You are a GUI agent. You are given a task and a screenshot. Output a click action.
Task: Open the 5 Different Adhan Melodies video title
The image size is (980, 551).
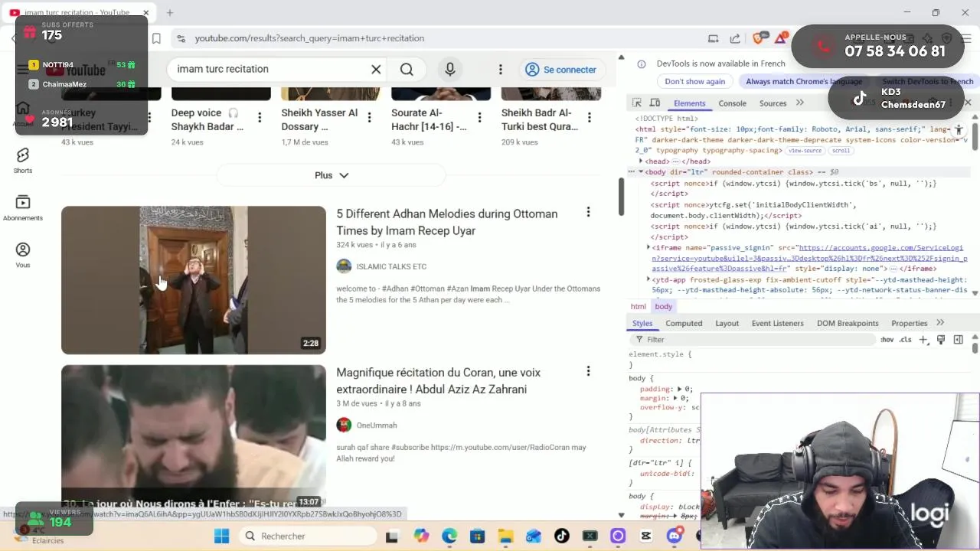446,222
